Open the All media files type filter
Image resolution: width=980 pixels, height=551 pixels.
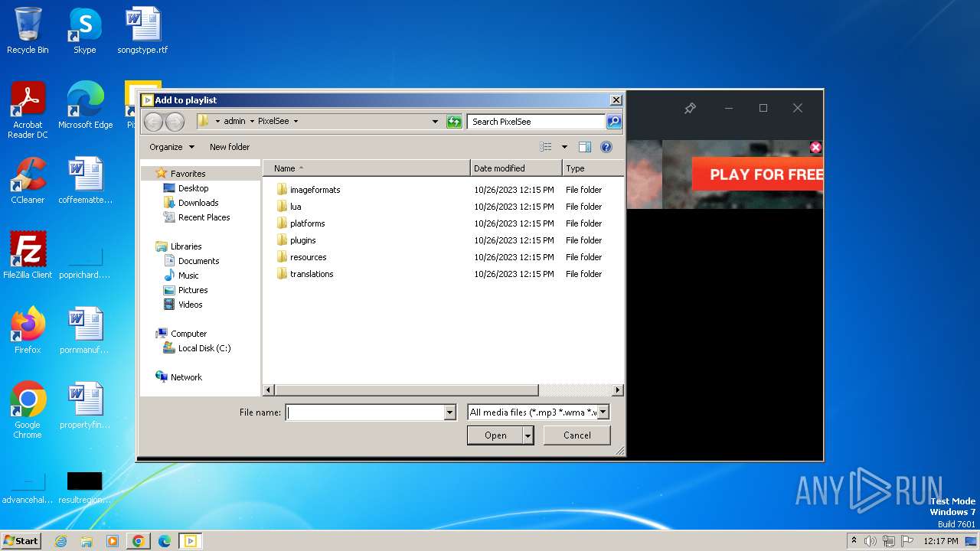[538, 412]
